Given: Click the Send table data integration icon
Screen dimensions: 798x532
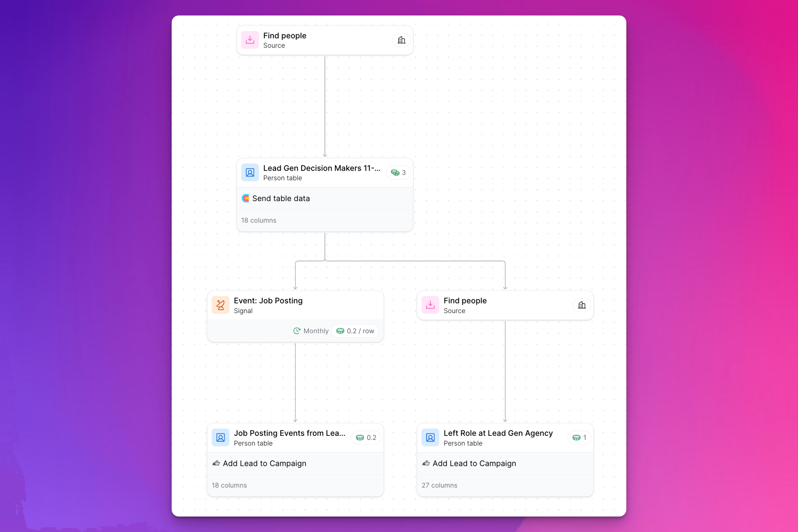Looking at the screenshot, I should tap(245, 198).
